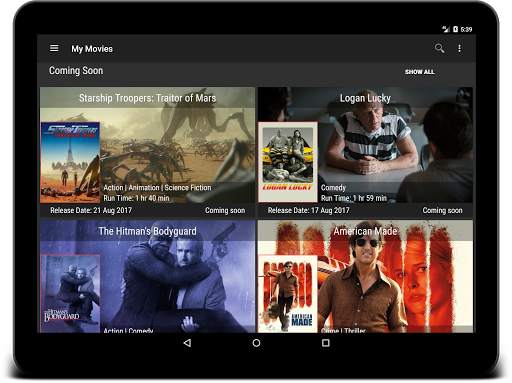Image resolution: width=512 pixels, height=383 pixels.
Task: Select the Logan Lucky title
Action: (x=365, y=98)
